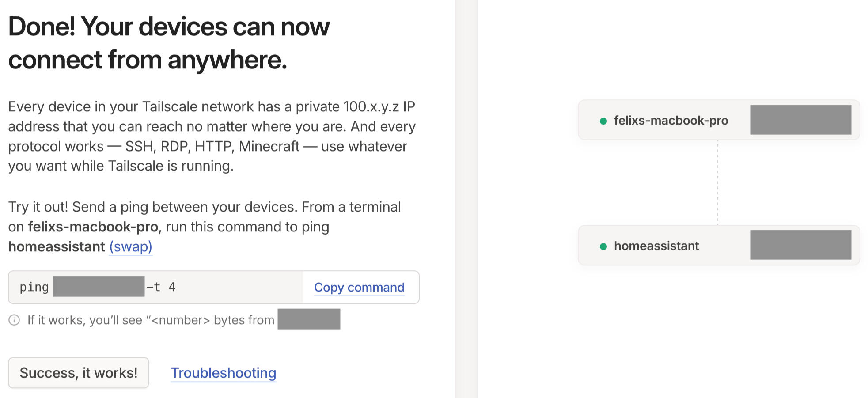Screen dimensions: 868x398
Task: Click the hidden IP address on the homeassistant card
Action: coord(800,245)
